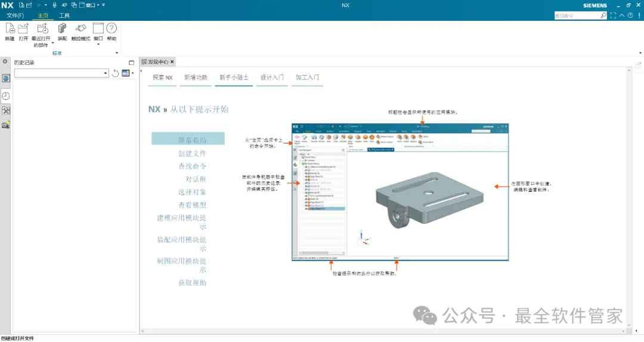Click the microphone icon in title bar
This screenshot has width=644, height=342.
pos(54,5)
